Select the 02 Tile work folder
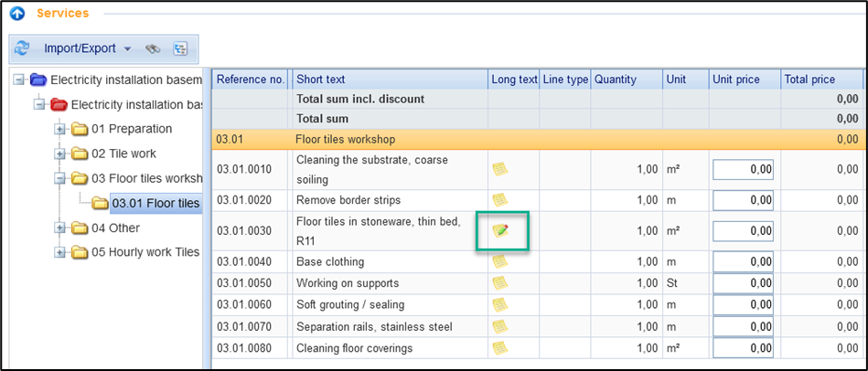 (123, 154)
